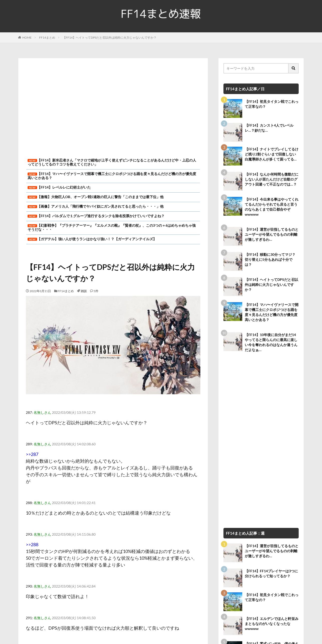Open daily rank 6 thumbnail image
The width and height of the screenshot is (322, 644).
[x=233, y=236]
